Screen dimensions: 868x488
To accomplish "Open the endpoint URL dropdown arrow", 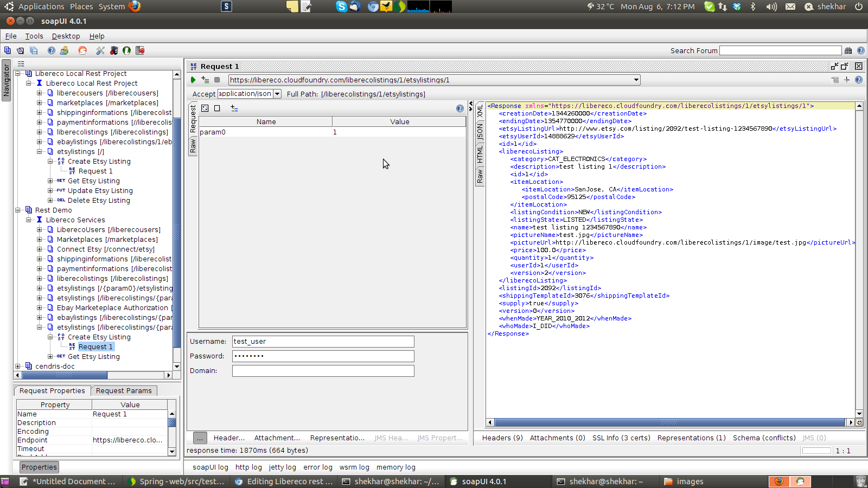I will coord(636,80).
